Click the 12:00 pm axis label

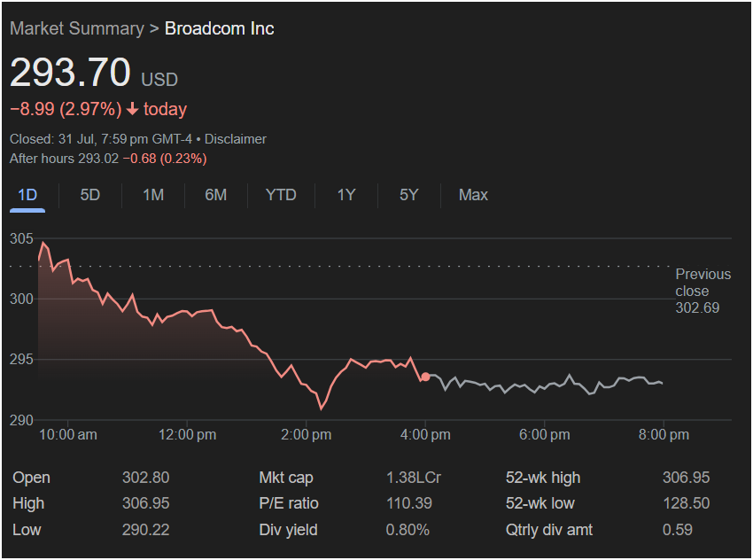[x=187, y=435]
